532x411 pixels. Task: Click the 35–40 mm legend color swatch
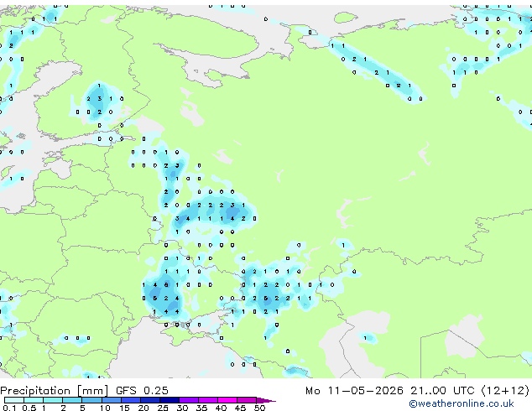click(x=208, y=400)
